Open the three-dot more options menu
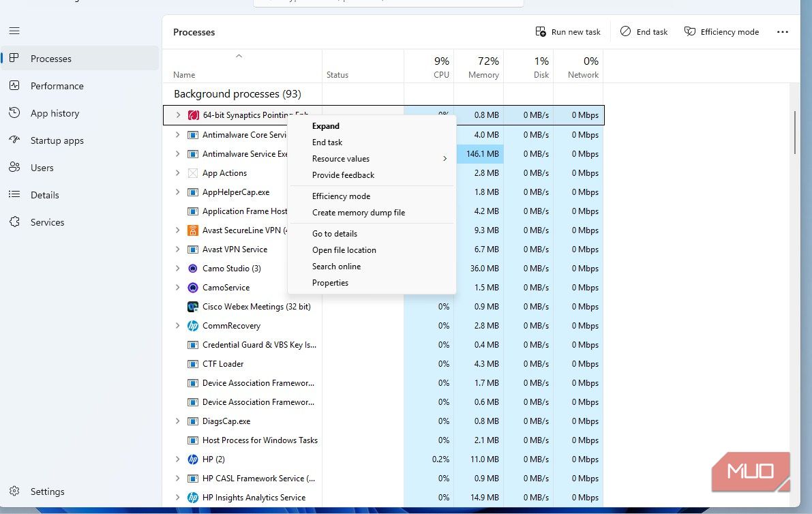Image resolution: width=812 pixels, height=514 pixels. (783, 31)
